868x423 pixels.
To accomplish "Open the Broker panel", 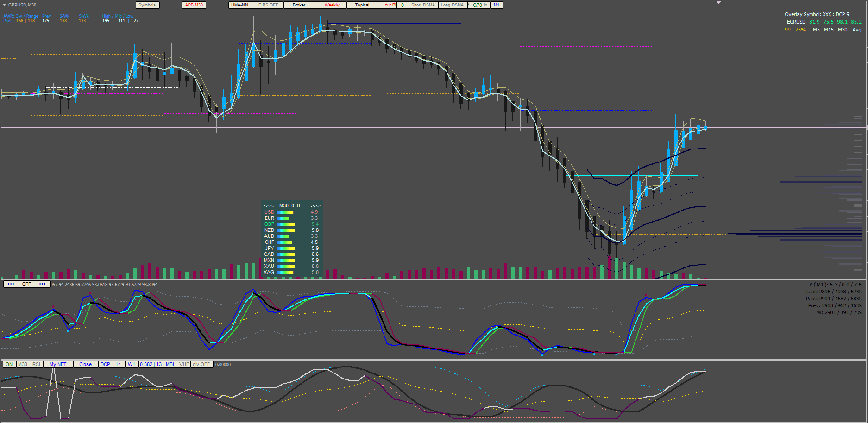I will tap(299, 5).
